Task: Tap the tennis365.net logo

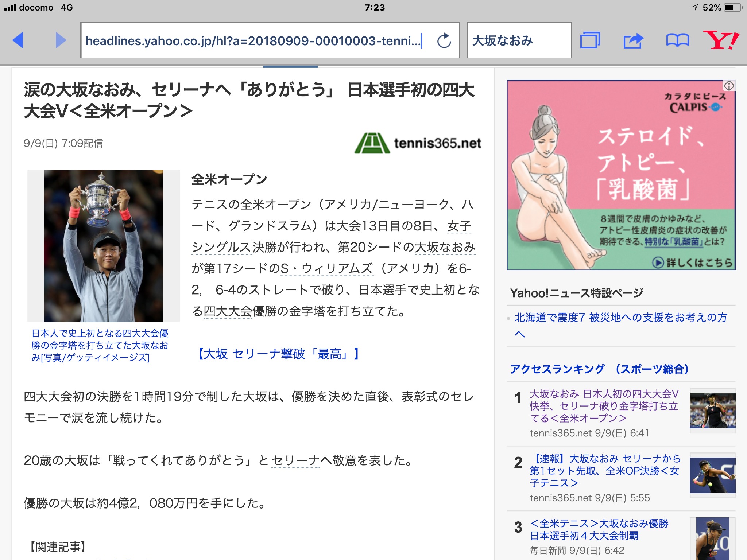Action: tap(418, 143)
